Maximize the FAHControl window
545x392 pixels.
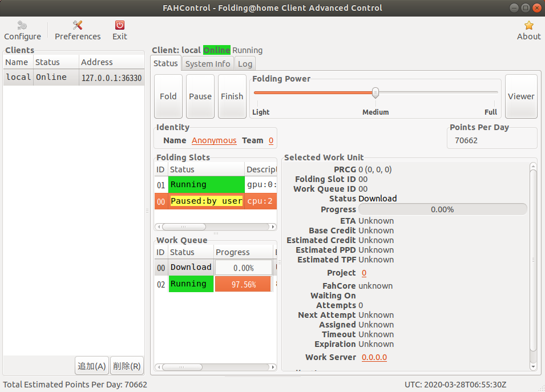526,8
